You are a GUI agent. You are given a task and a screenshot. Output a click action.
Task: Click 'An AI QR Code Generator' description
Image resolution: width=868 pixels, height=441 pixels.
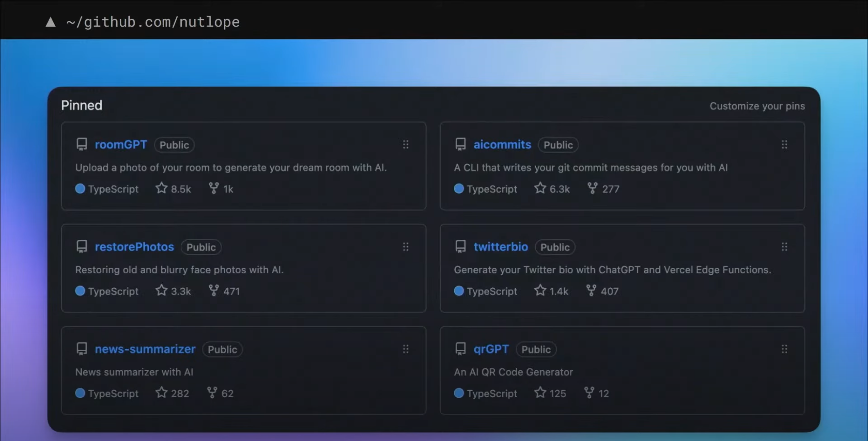(x=513, y=372)
